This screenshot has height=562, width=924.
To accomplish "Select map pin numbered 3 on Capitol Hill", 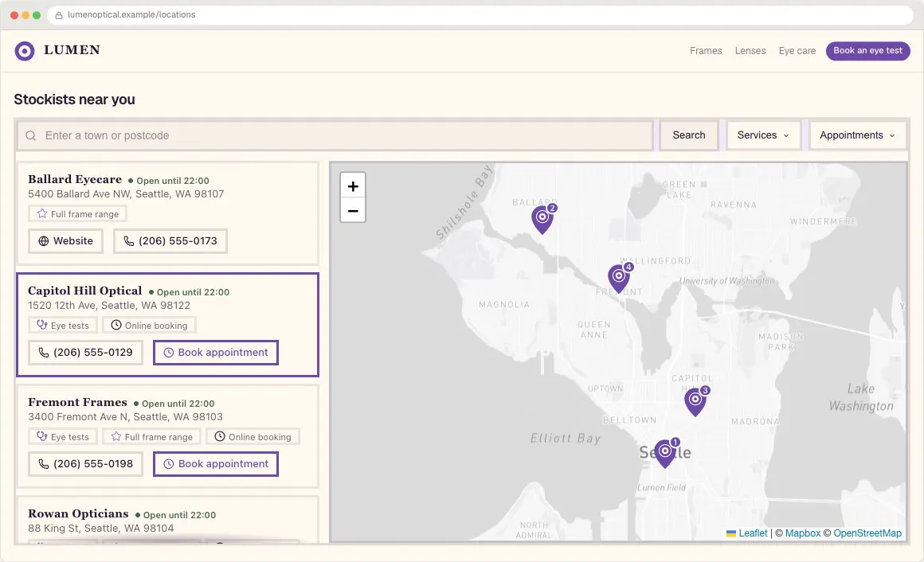I will coord(696,401).
